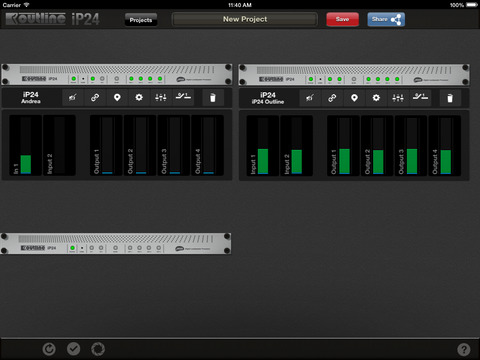This screenshot has height=360, width=480.
Task: Open gear settings for iP24 Andrea
Action: point(139,98)
